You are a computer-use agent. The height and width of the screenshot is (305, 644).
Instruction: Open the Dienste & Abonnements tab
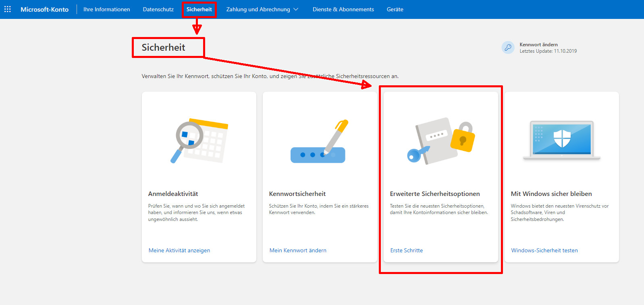[x=343, y=9]
